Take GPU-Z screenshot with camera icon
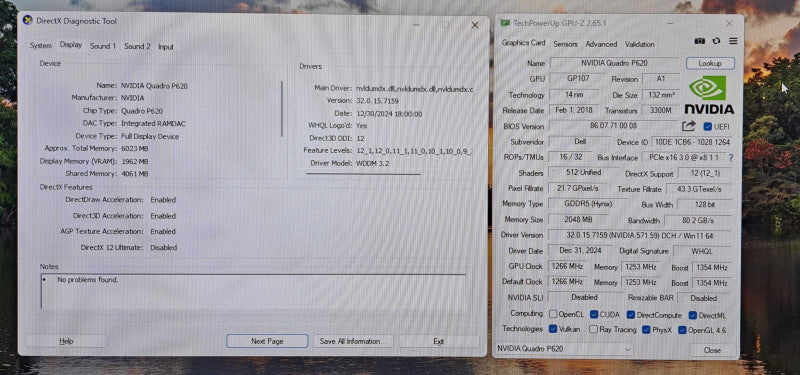Screen dimensions: 800x375 700,41
